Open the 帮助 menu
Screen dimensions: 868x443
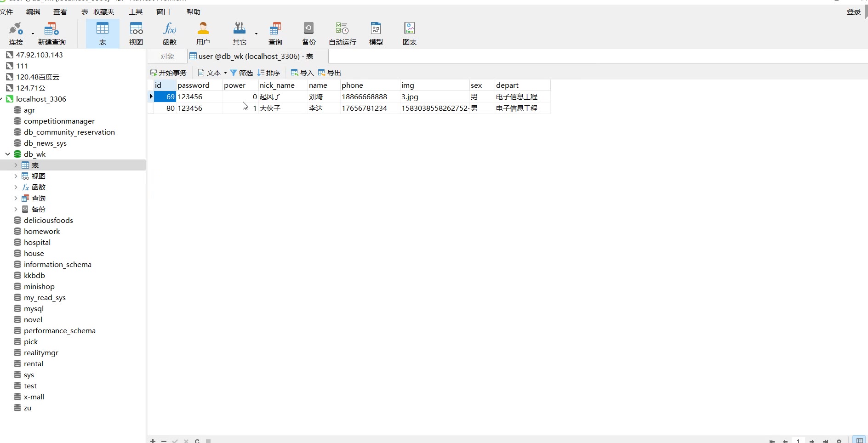click(194, 11)
